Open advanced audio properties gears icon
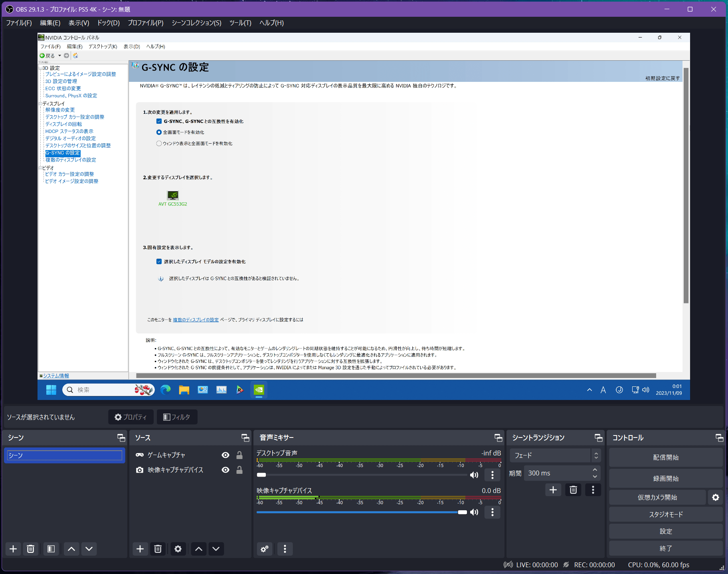The width and height of the screenshot is (728, 574). tap(265, 549)
